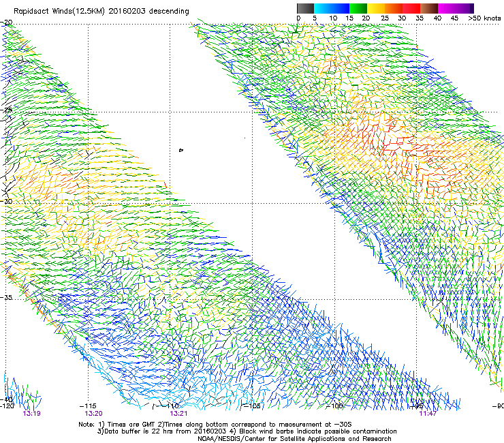Screen dimensions: 504x443
Task: Click the legend label '45'
Action: coord(454,18)
